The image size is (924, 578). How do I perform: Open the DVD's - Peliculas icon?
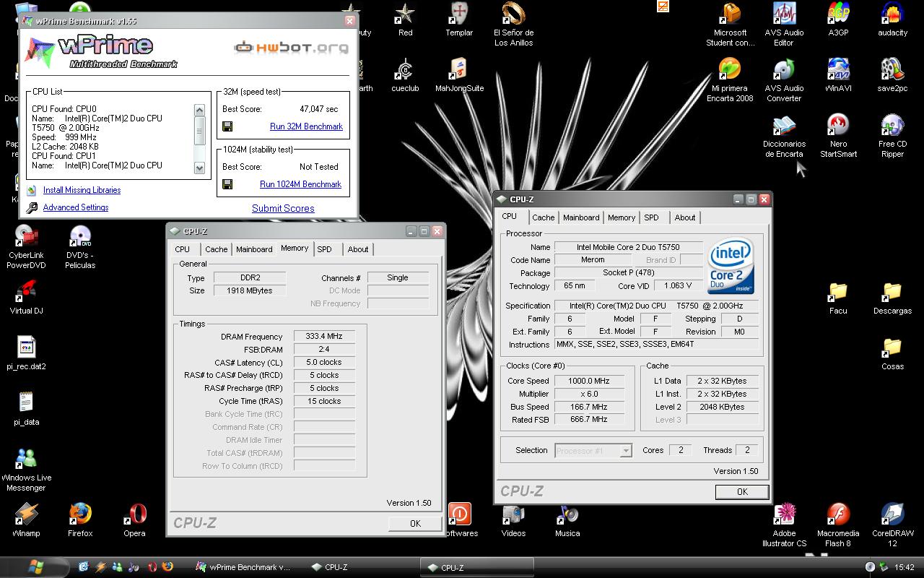(x=80, y=247)
